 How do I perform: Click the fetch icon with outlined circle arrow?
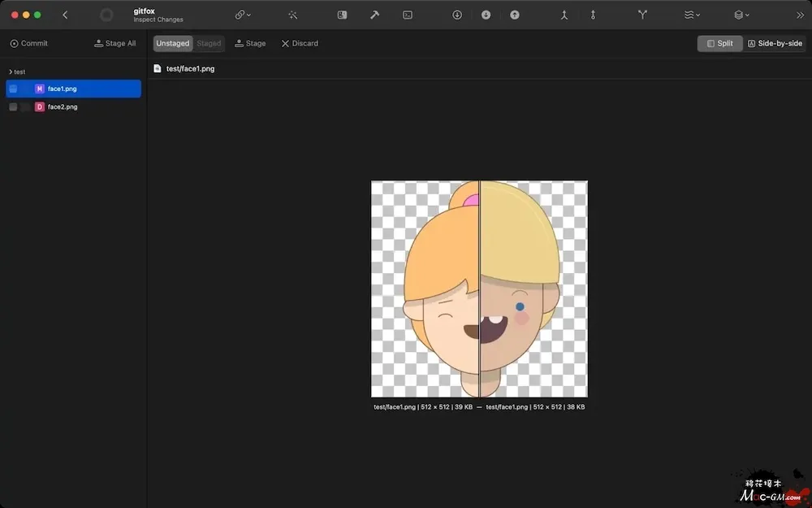pos(456,15)
